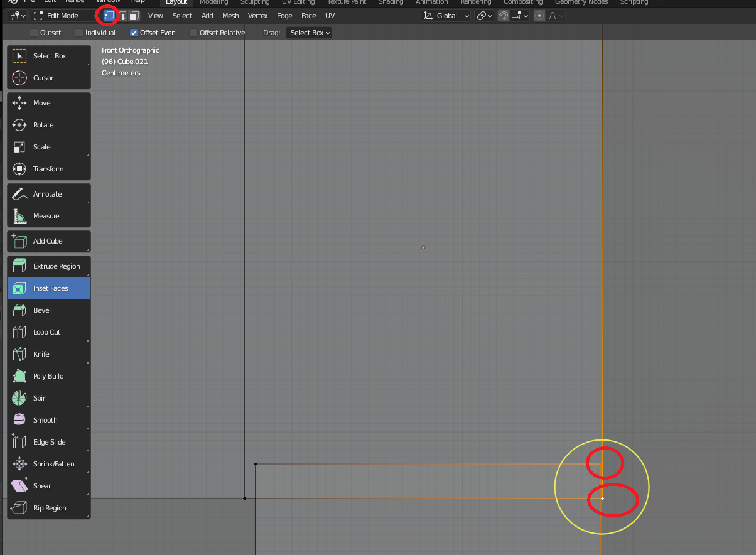
Task: Select the Select Box tool
Action: point(49,56)
